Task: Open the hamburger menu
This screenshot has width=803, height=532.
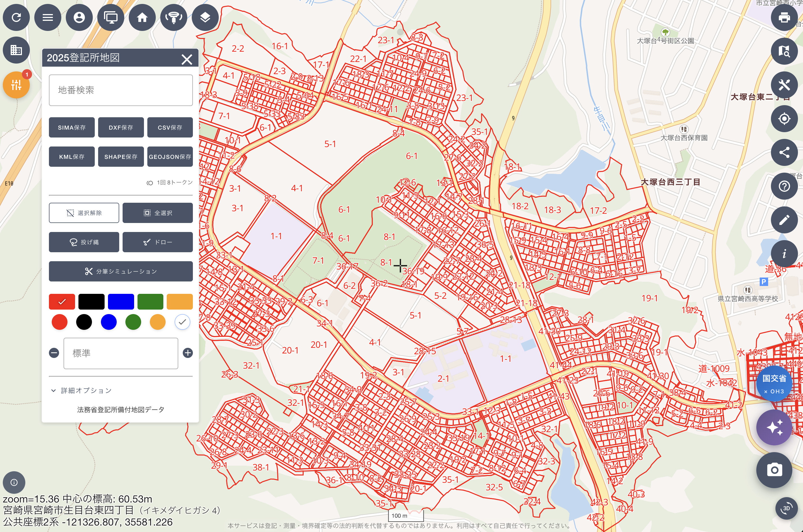Action: pyautogui.click(x=48, y=18)
